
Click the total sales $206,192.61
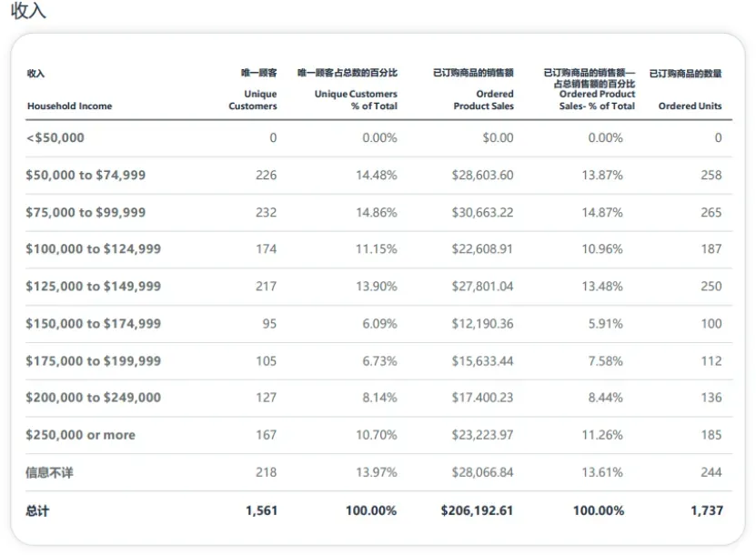[x=477, y=511]
